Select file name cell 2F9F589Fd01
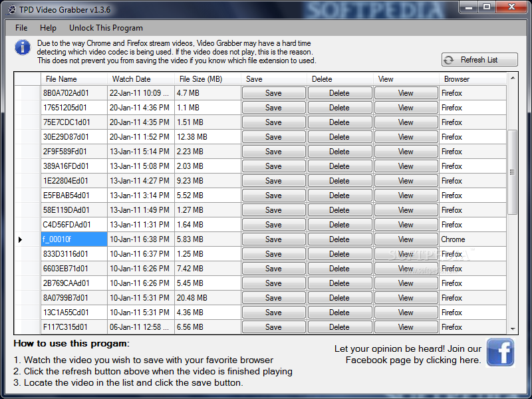Screen dimensions: 532x399 click(x=74, y=152)
